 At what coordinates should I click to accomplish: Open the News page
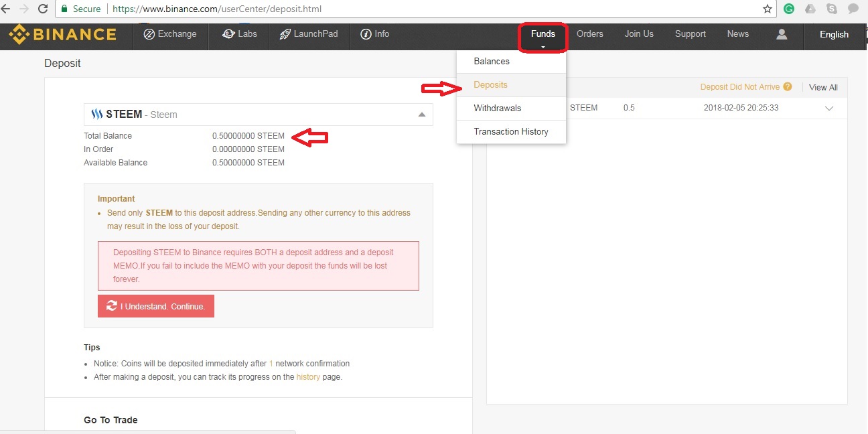pyautogui.click(x=738, y=34)
